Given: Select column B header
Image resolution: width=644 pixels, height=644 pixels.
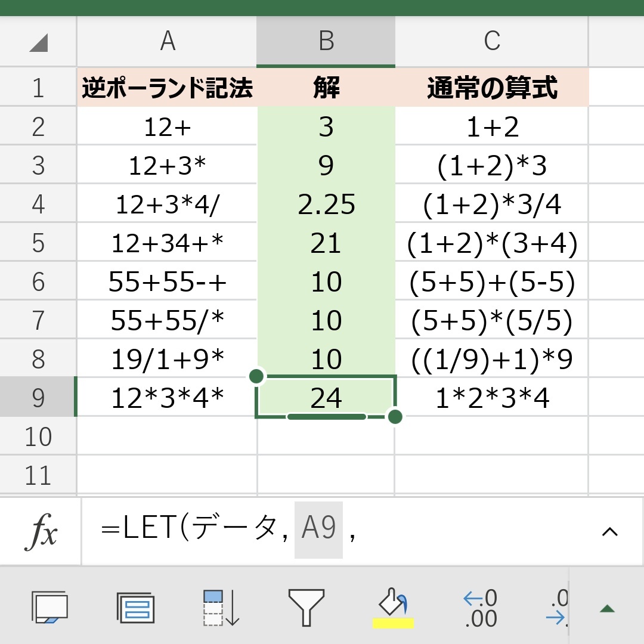Looking at the screenshot, I should pyautogui.click(x=326, y=41).
